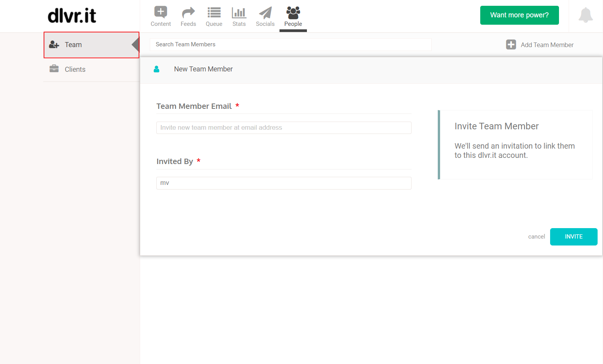Open the Queue list icon
Image resolution: width=603 pixels, height=364 pixels.
pyautogui.click(x=214, y=13)
